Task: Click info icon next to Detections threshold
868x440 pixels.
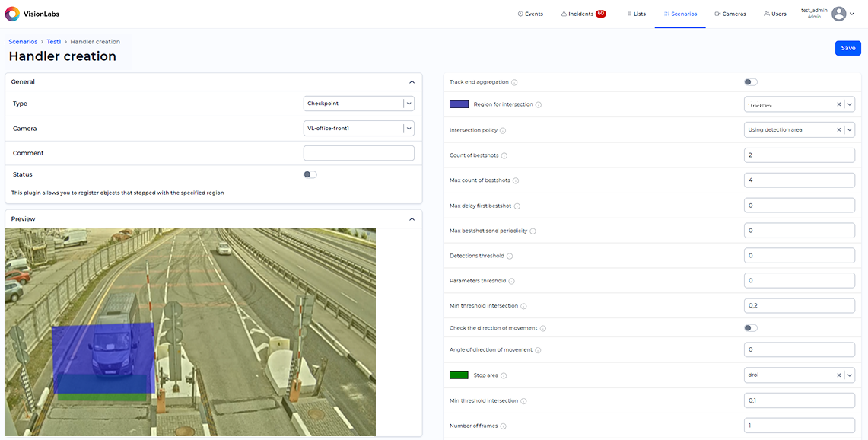Action: pos(510,257)
